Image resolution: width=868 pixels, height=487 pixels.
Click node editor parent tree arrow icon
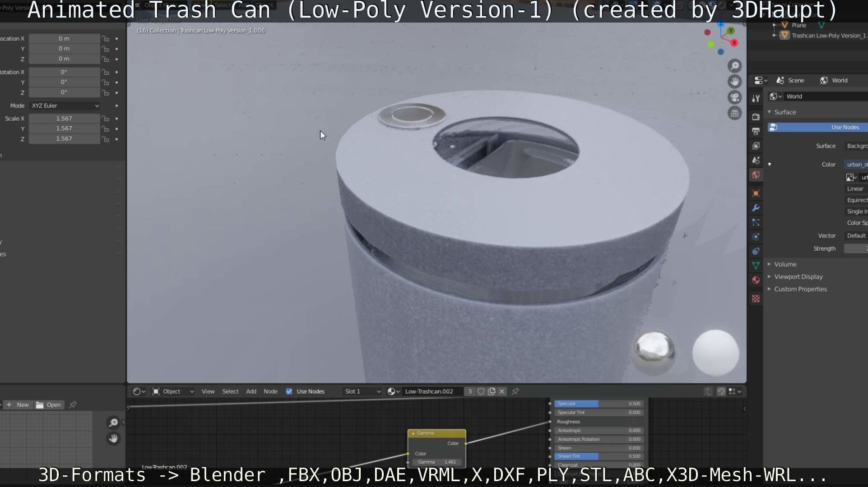point(708,391)
